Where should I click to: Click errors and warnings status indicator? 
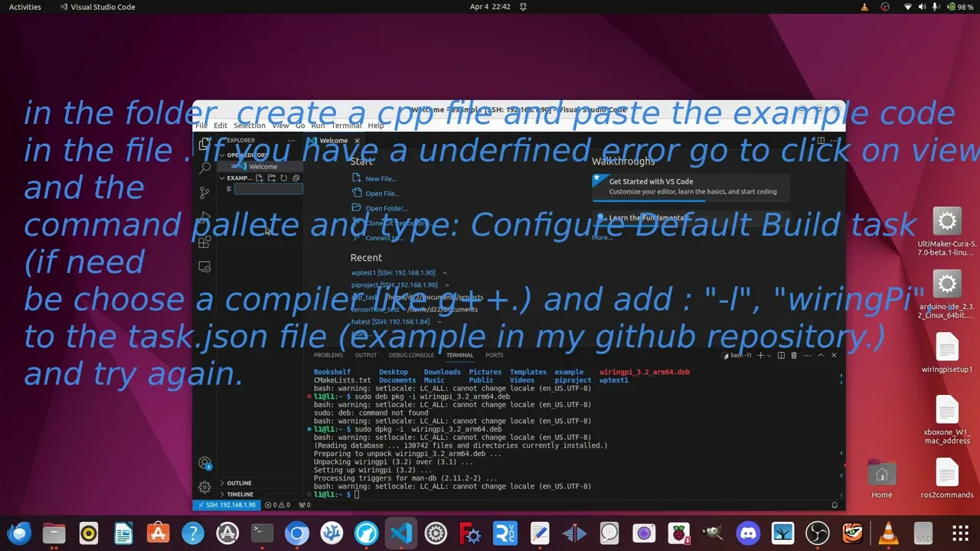point(277,505)
